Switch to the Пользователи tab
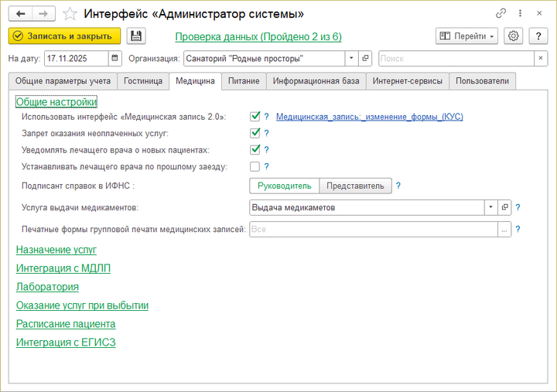 483,81
